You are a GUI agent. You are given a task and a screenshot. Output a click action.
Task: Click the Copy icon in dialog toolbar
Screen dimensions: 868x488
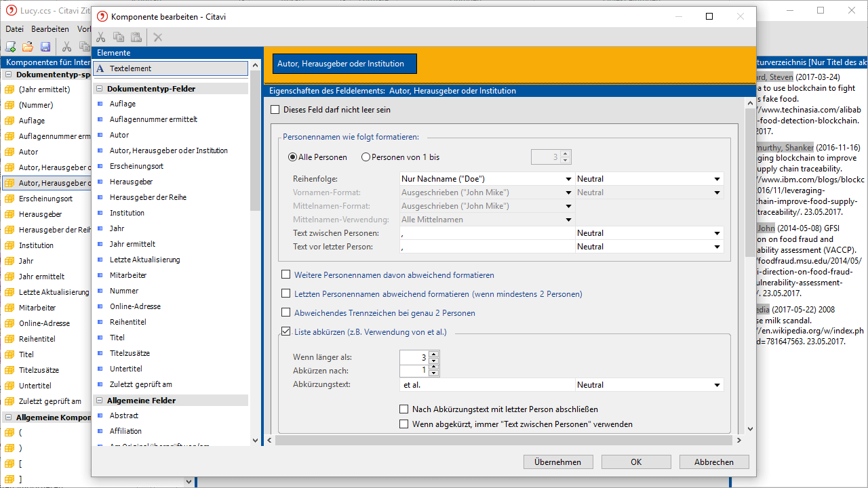click(x=119, y=37)
